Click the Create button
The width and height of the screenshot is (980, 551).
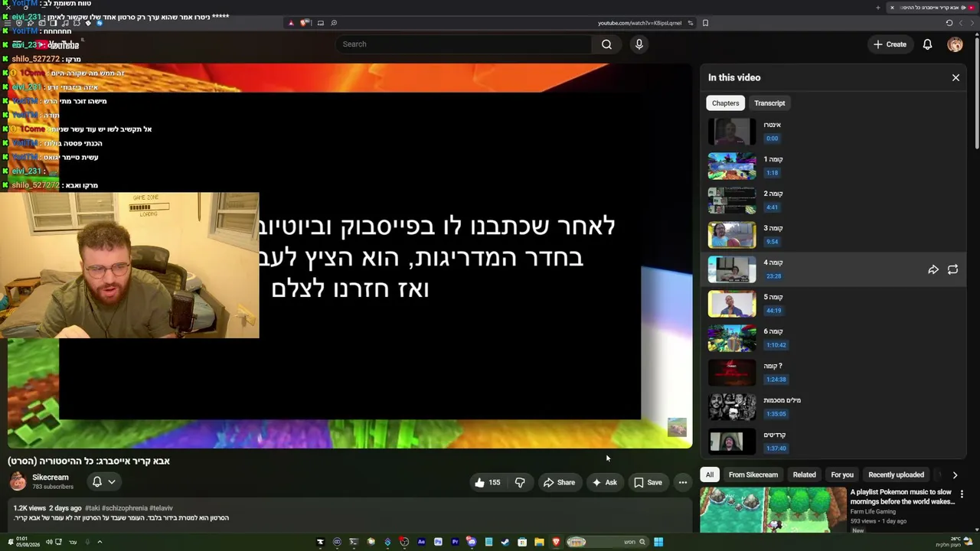click(890, 44)
